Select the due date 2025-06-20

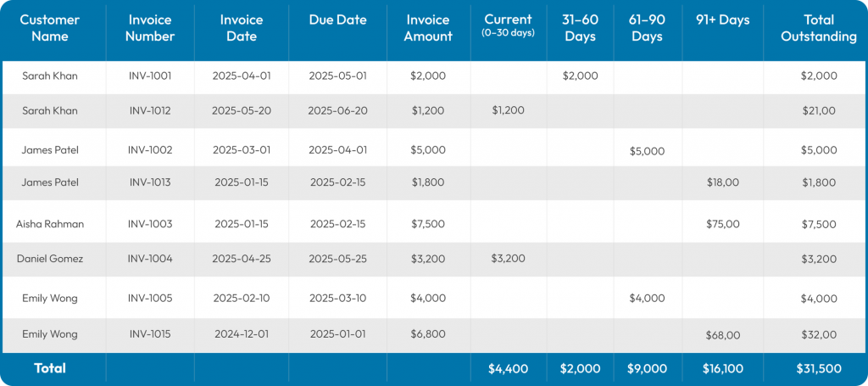[x=337, y=110]
